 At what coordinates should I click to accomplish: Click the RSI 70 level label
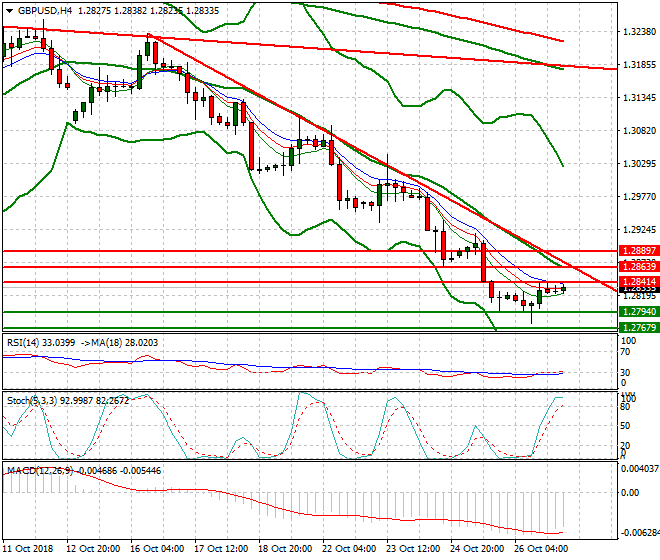pyautogui.click(x=625, y=352)
